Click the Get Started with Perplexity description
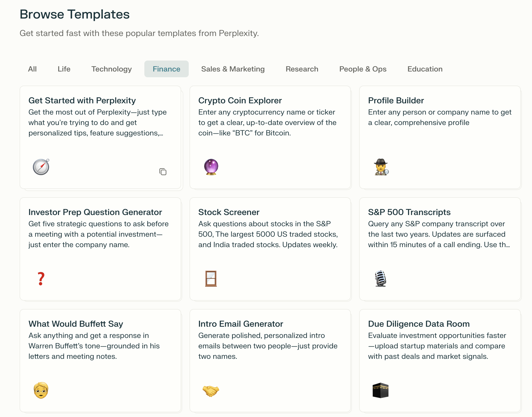 pos(98,122)
